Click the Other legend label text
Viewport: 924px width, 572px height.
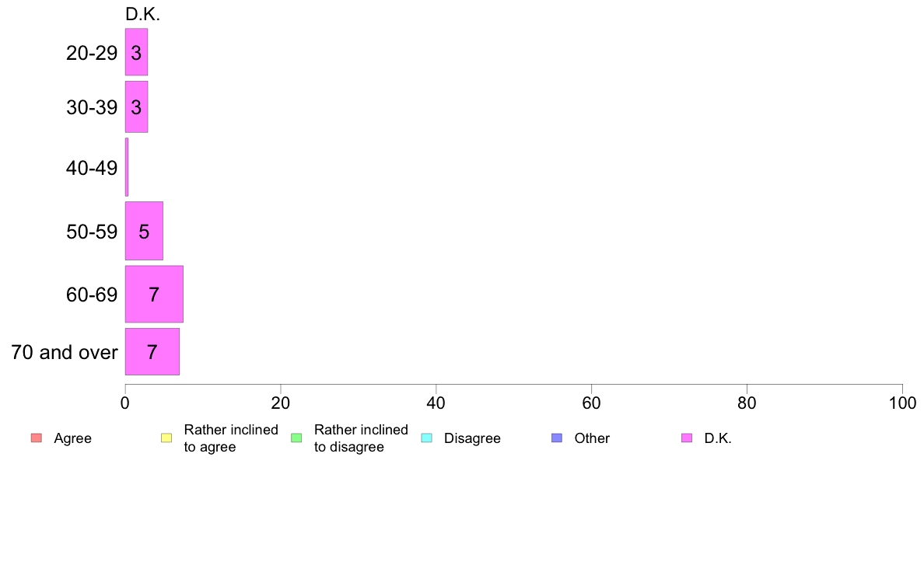[592, 438]
